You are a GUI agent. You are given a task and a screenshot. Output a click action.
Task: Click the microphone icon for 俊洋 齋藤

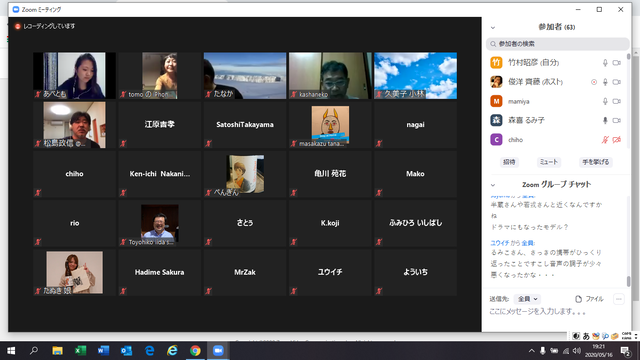pyautogui.click(x=605, y=82)
